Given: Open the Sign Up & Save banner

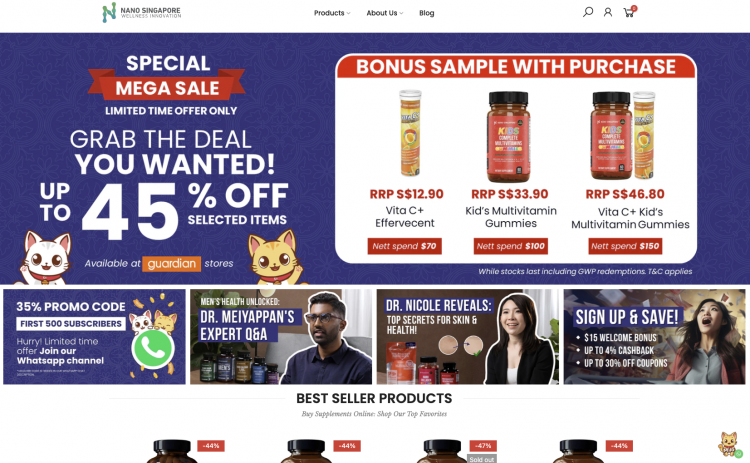Looking at the screenshot, I should [654, 337].
